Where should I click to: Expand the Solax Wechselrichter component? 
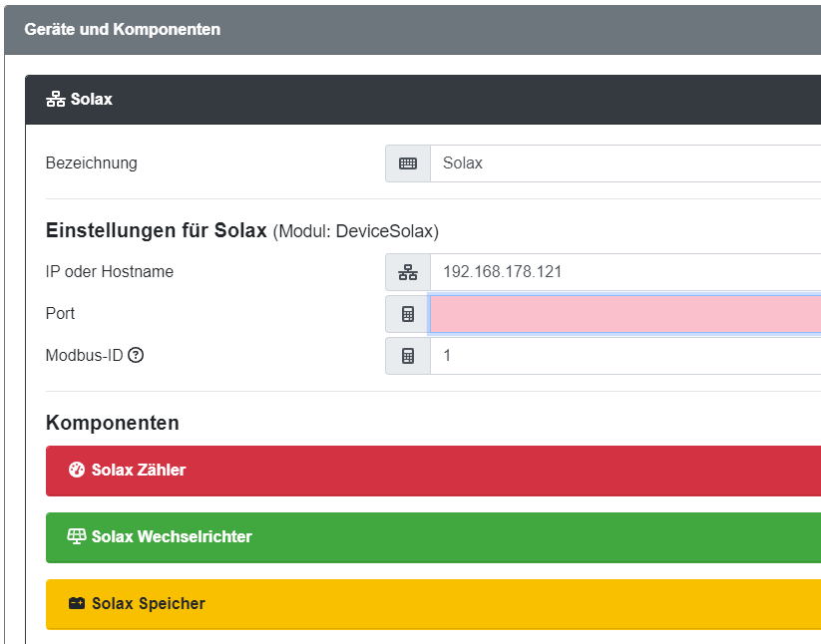tap(433, 537)
